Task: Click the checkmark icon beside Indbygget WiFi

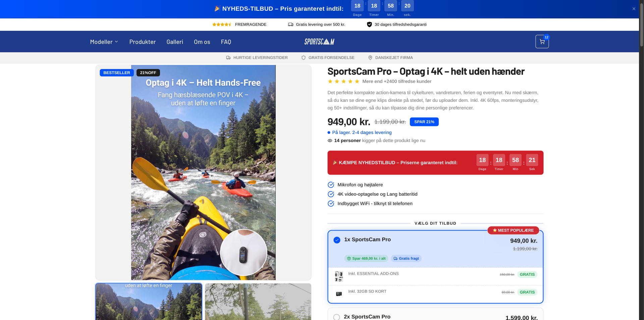Action: [x=331, y=203]
